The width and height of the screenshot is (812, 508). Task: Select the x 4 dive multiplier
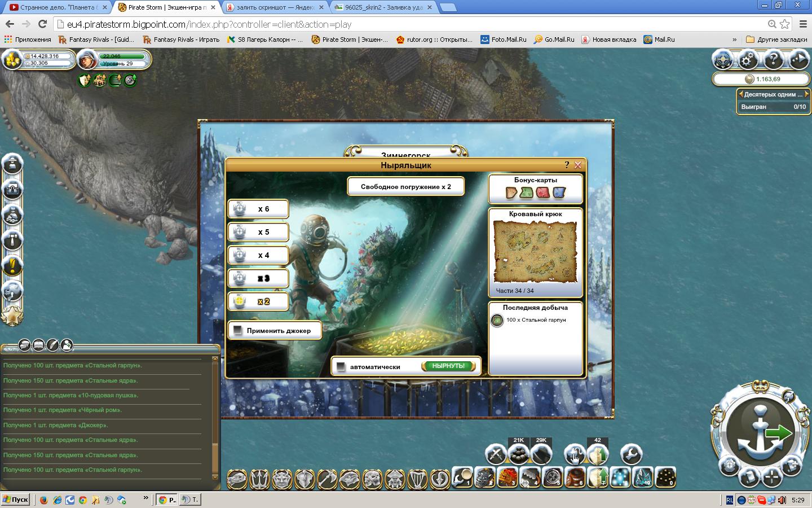[x=258, y=255]
